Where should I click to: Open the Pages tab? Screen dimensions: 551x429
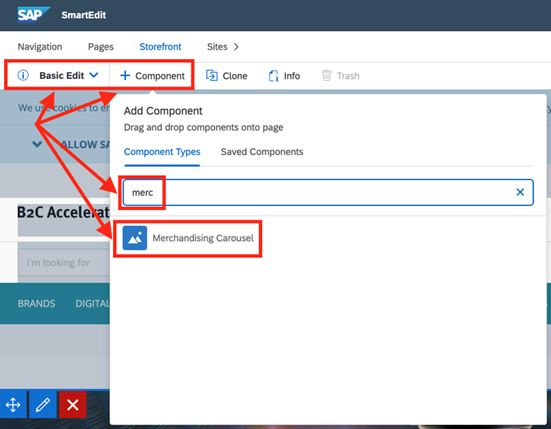click(101, 47)
